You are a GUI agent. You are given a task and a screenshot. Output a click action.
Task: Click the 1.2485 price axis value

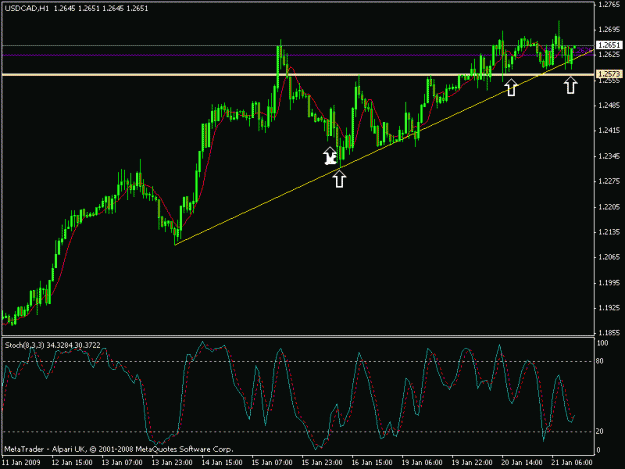click(x=609, y=106)
